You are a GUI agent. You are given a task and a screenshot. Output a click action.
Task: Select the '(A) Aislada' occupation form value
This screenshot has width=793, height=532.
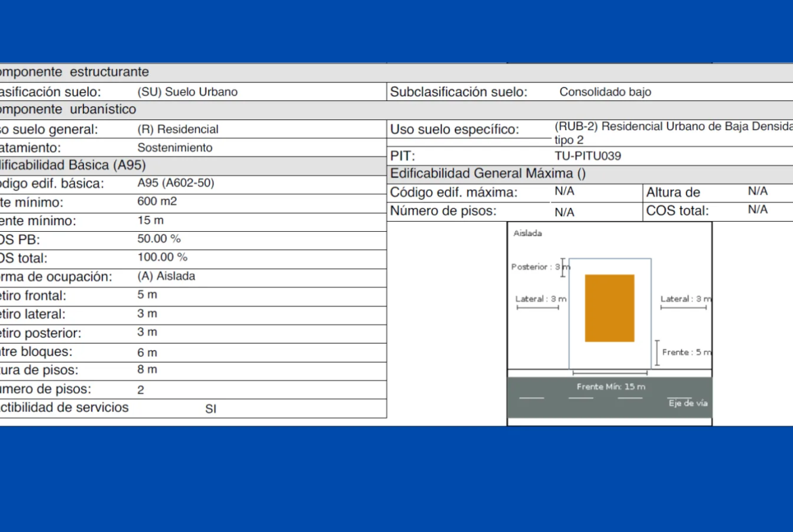[x=166, y=276]
